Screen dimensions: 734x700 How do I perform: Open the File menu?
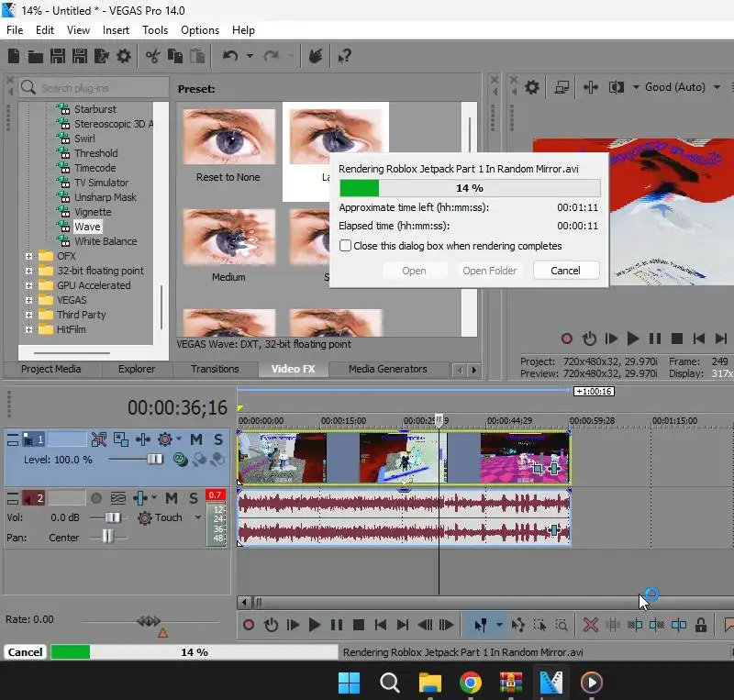tap(15, 30)
